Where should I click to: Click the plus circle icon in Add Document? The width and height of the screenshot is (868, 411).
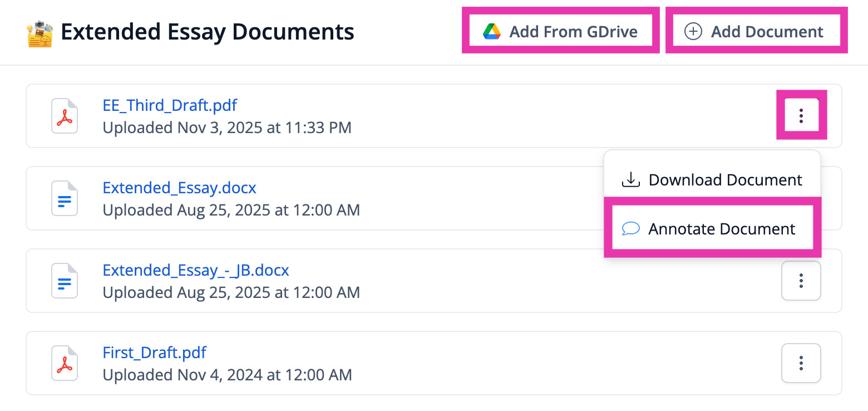(693, 32)
